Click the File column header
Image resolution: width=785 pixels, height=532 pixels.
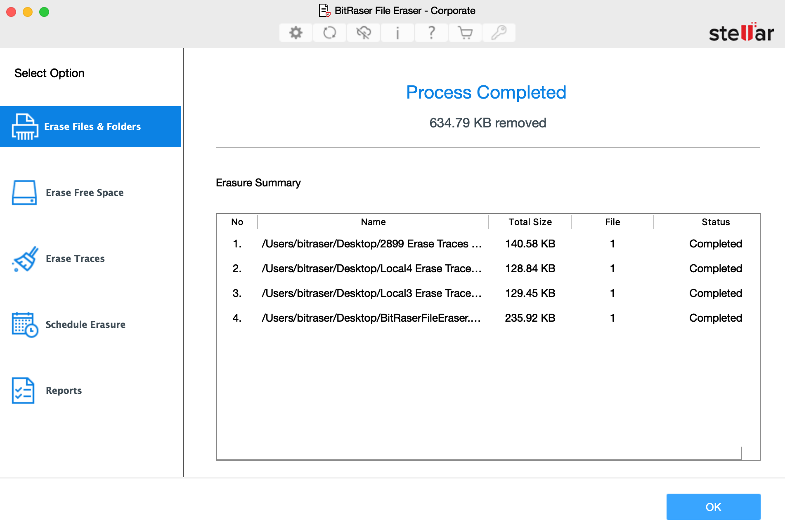tap(612, 222)
